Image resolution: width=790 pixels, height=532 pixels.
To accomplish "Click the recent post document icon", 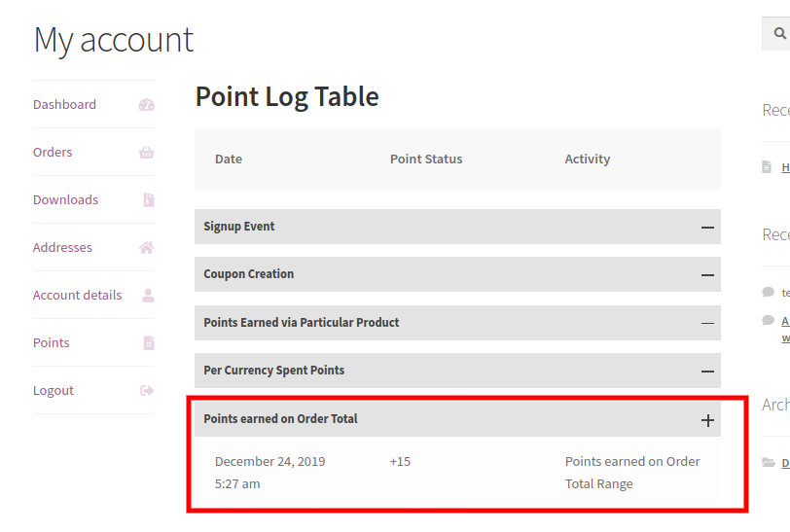I will point(767,166).
